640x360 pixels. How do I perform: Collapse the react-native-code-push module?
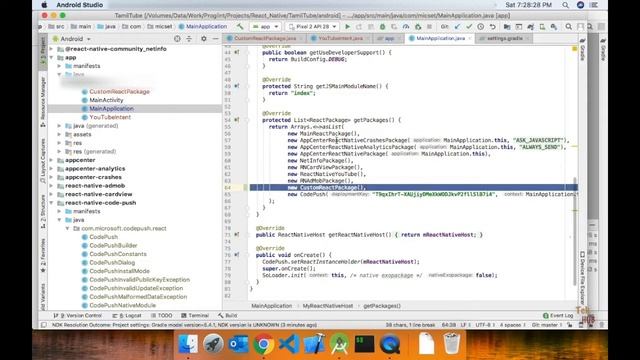point(52,203)
